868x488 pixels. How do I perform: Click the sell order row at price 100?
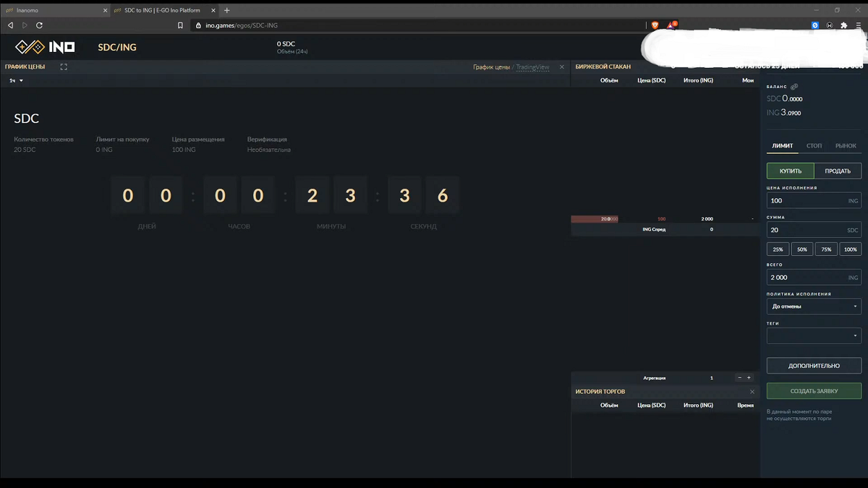665,218
